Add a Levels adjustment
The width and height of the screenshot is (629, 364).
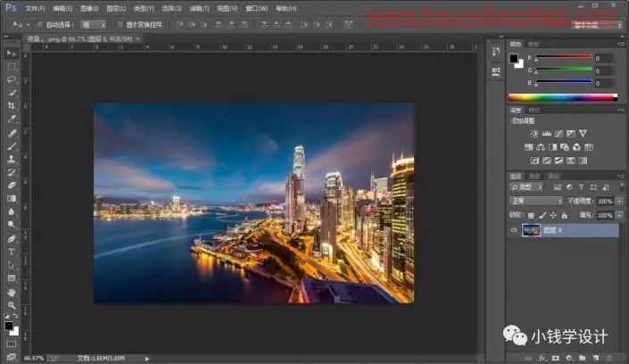(546, 134)
